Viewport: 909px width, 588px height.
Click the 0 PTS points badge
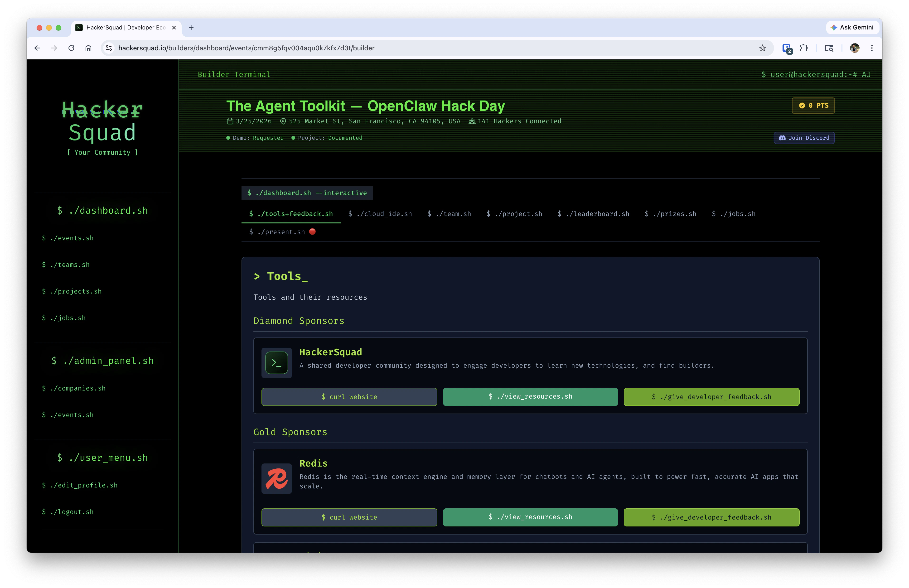[813, 106]
